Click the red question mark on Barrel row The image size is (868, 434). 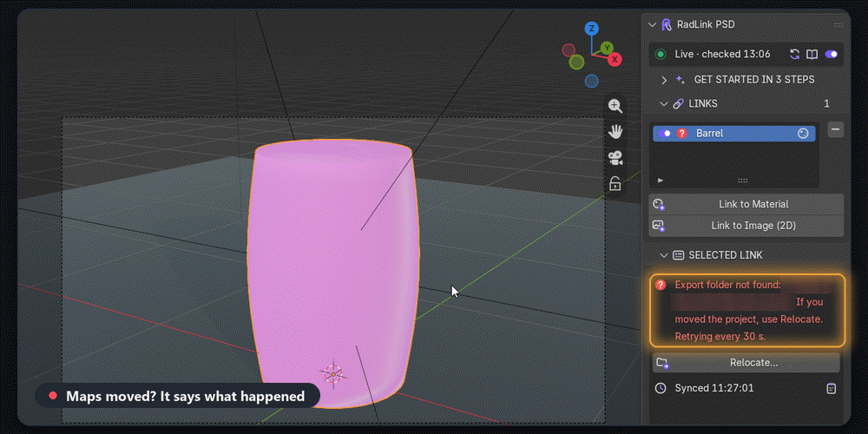[682, 134]
